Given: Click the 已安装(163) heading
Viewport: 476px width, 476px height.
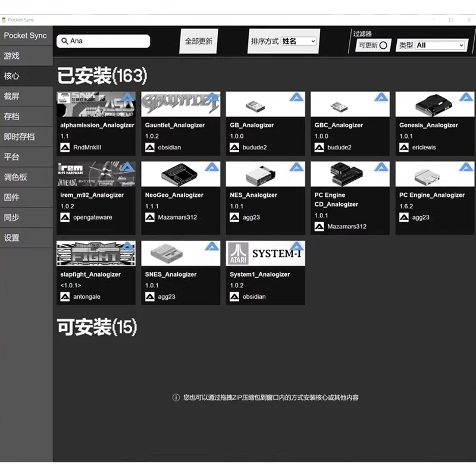Looking at the screenshot, I should tap(102, 76).
